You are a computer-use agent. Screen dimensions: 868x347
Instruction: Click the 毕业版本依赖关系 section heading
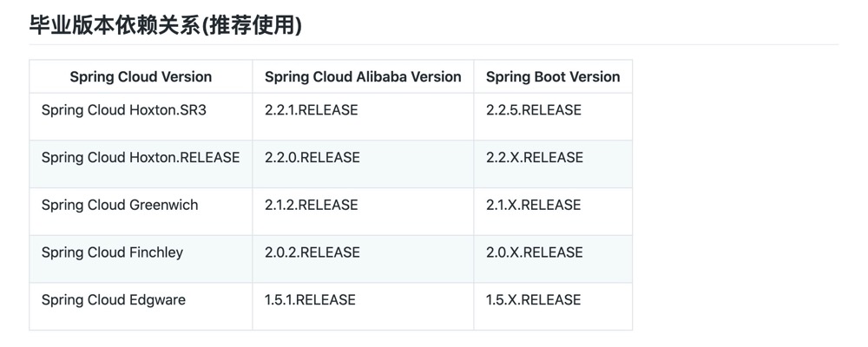[x=113, y=25]
